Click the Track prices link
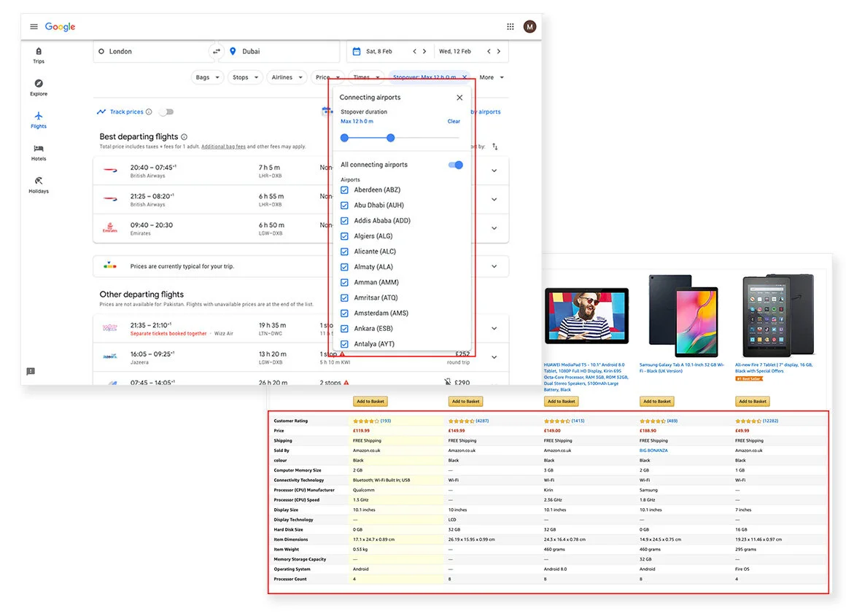This screenshot has height=616, width=846. [127, 112]
